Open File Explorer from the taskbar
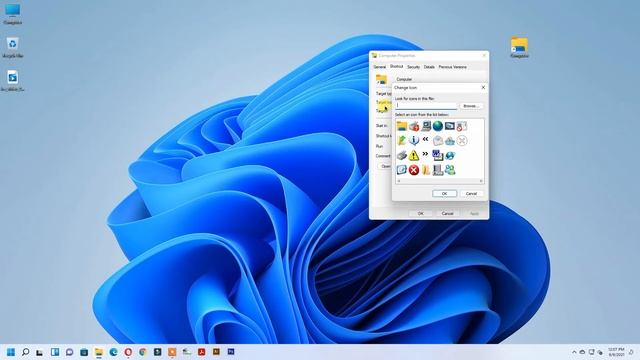The height and width of the screenshot is (360, 640). [99, 352]
